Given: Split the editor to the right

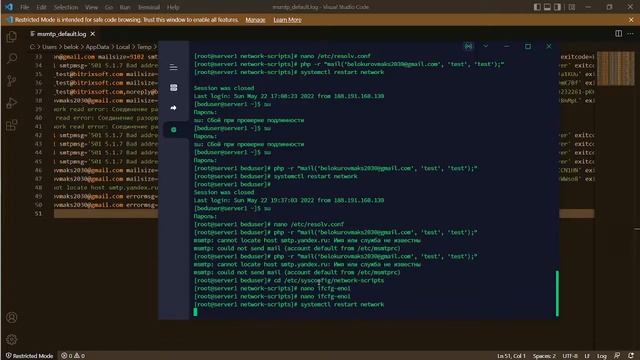Looking at the screenshot, I should coord(619,33).
